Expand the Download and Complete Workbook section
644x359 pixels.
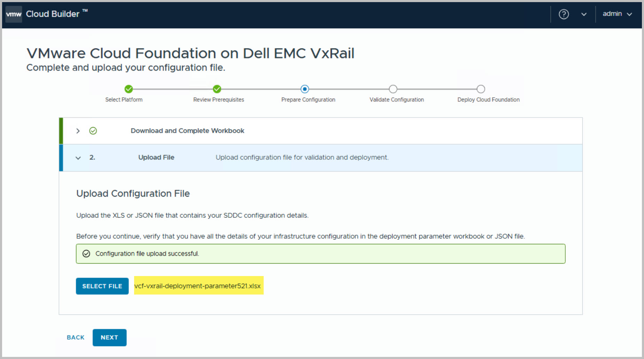pyautogui.click(x=78, y=131)
